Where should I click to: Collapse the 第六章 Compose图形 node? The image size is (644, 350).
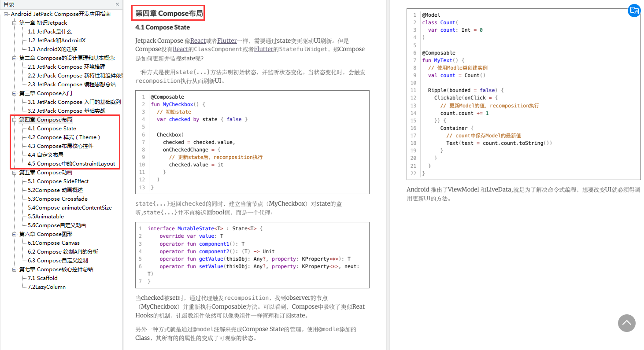(x=15, y=234)
